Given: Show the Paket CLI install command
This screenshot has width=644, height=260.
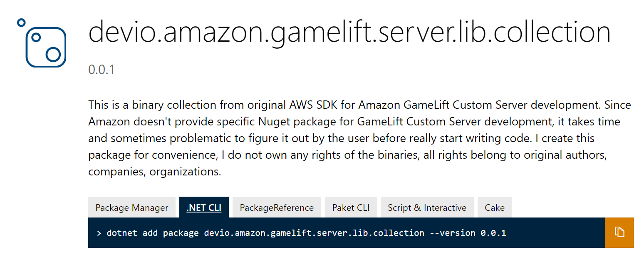Looking at the screenshot, I should 351,207.
